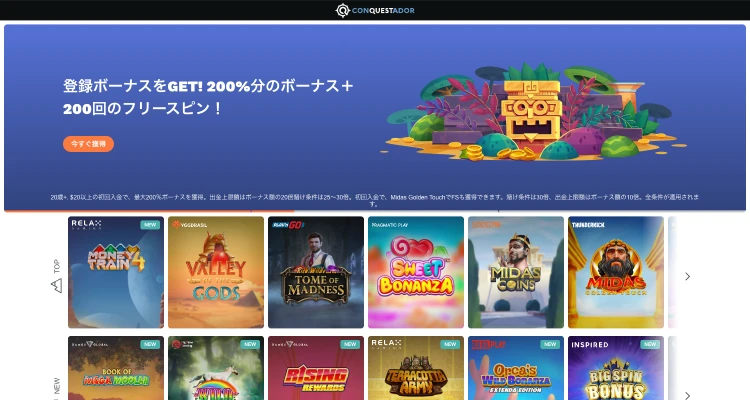Open the Valley of the Gods game
The width and height of the screenshot is (750, 400).
point(216,272)
